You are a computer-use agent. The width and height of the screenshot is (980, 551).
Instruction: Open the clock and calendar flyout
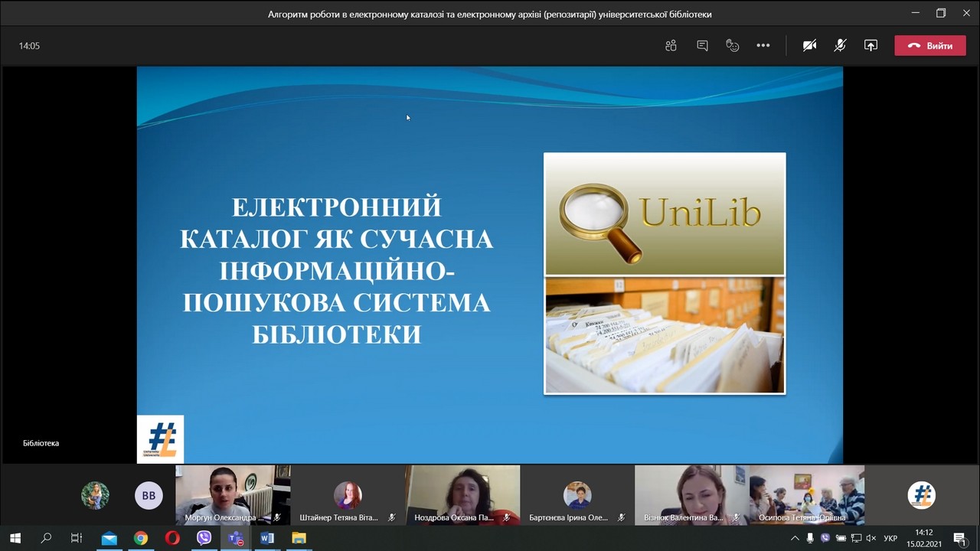click(923, 538)
